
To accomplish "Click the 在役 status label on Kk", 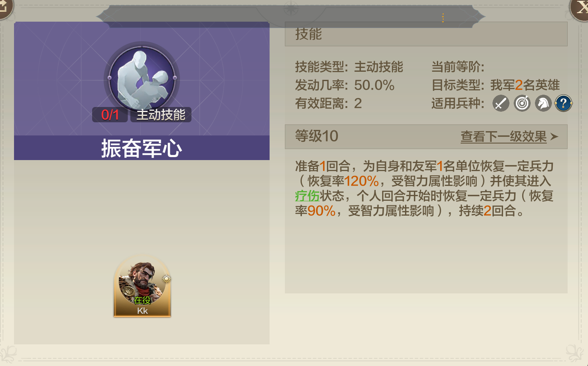I will pyautogui.click(x=142, y=301).
